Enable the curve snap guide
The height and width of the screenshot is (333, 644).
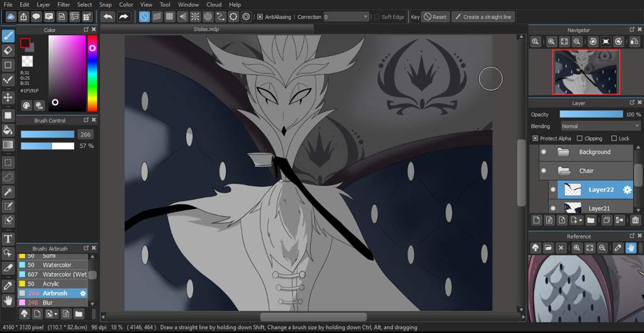[x=221, y=17]
